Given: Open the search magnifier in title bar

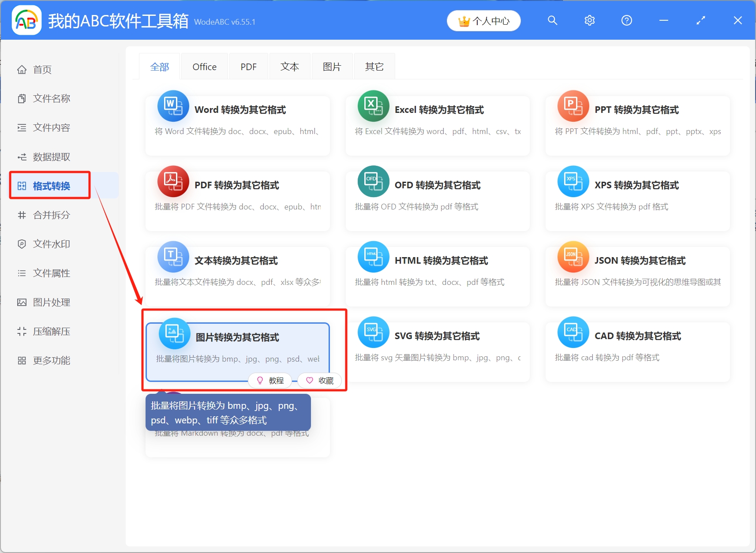Looking at the screenshot, I should point(552,21).
